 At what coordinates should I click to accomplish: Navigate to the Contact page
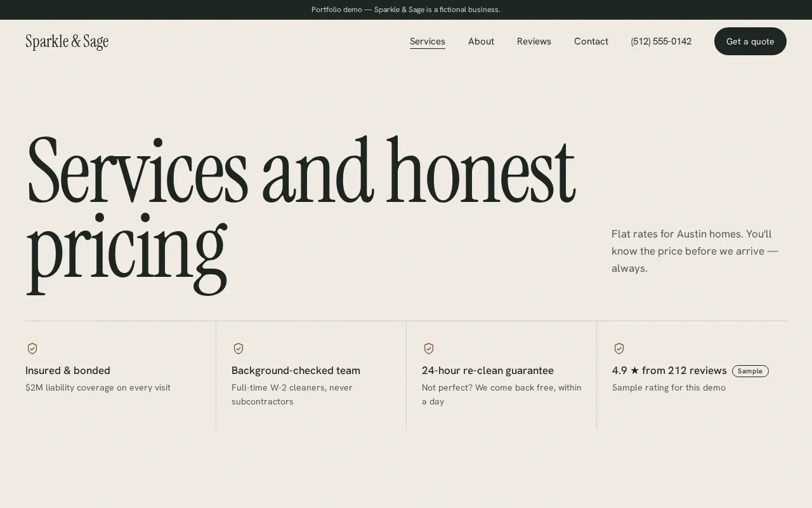point(591,41)
